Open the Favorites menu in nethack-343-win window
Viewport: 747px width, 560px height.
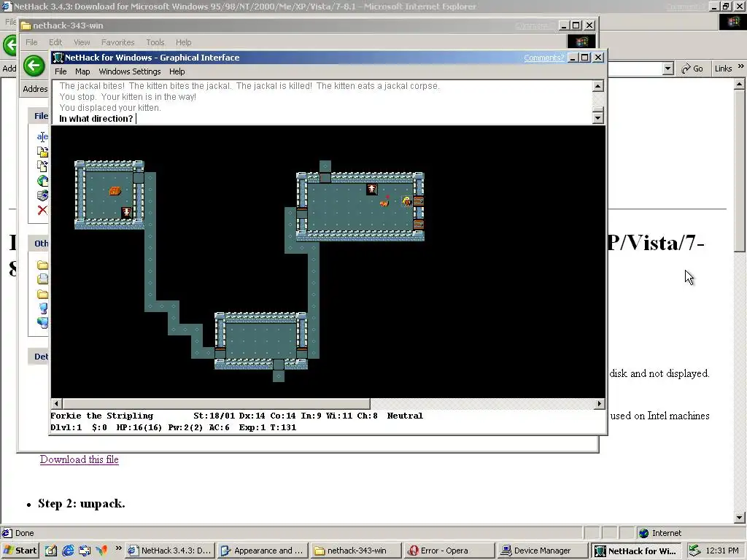coord(117,42)
